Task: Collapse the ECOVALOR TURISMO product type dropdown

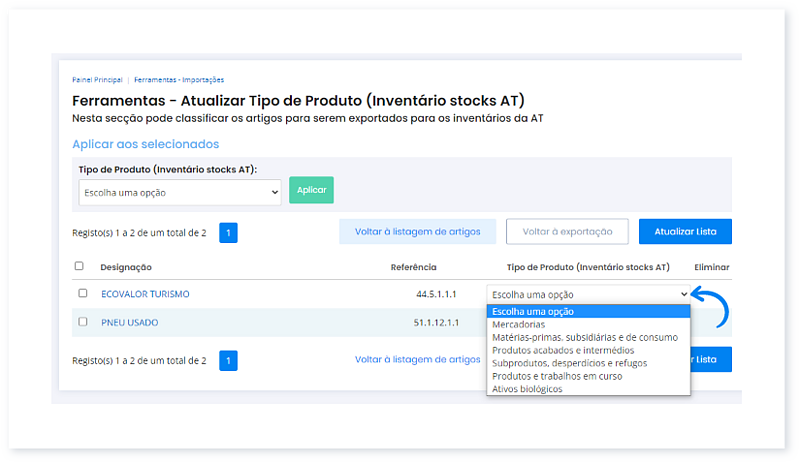Action: tap(589, 294)
